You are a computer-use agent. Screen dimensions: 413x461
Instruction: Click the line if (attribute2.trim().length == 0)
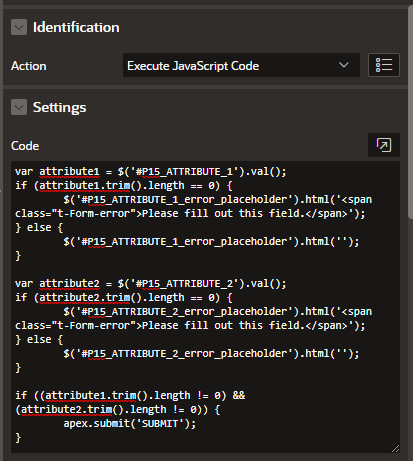pyautogui.click(x=124, y=297)
